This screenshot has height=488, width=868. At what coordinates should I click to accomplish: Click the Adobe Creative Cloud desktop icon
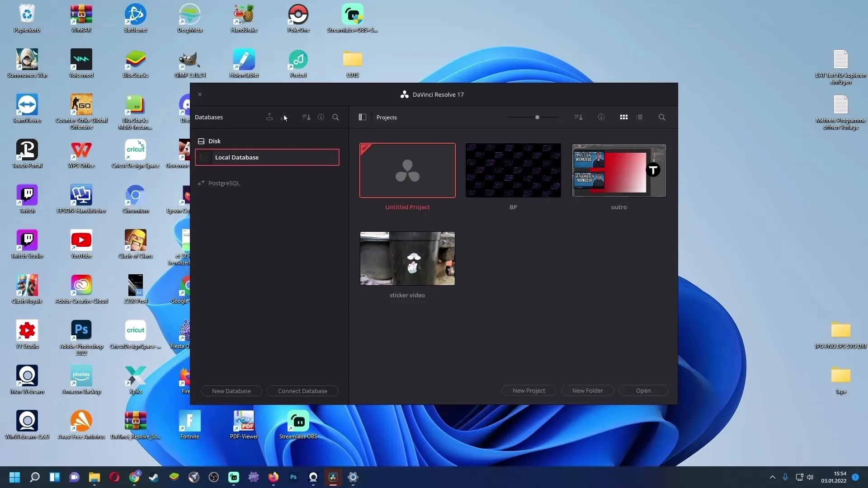click(x=81, y=289)
